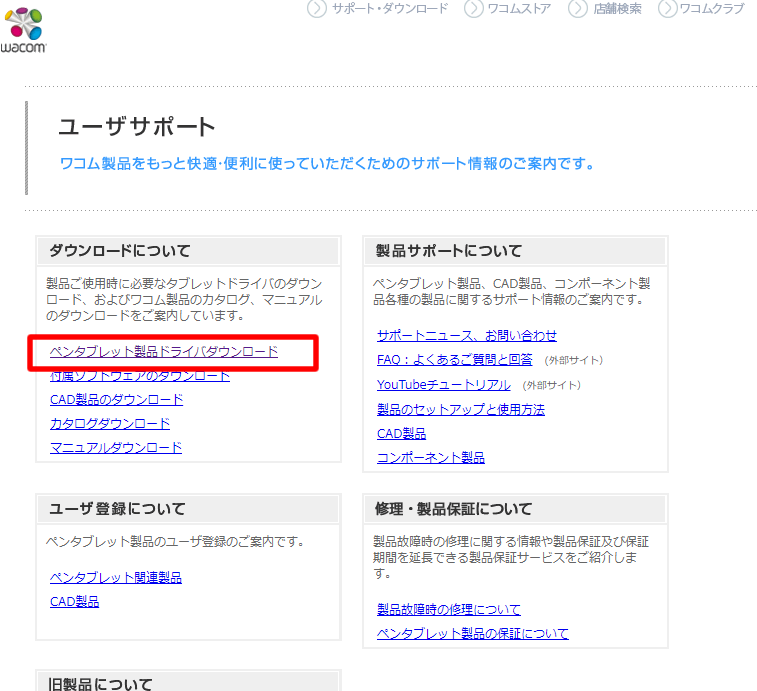Click the text ペンタブレット製品のユーザ登録のご案内です。
Viewport: 757px width, 691px height.
175,541
